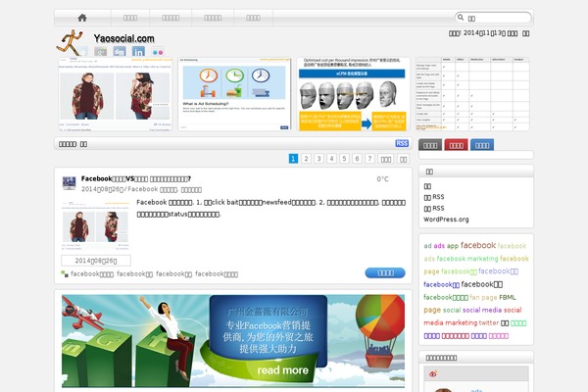Open the Flickr dots social icon
This screenshot has height=392, width=588.
point(158,52)
